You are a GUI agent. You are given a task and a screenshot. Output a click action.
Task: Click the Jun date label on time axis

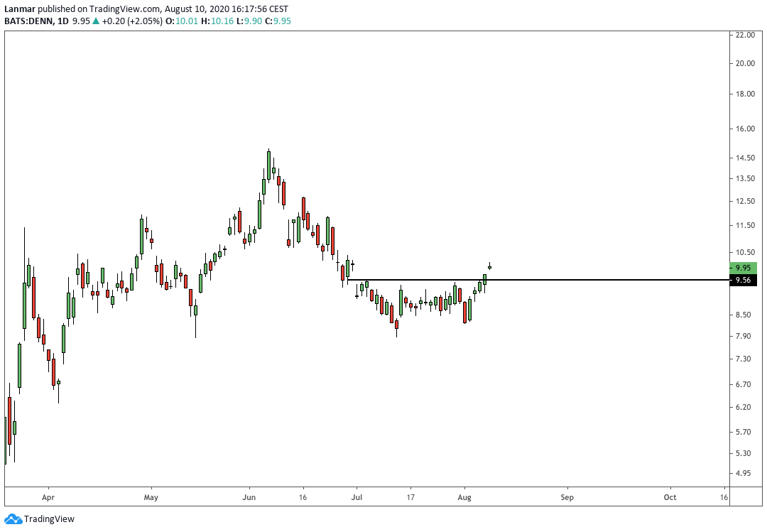(249, 497)
